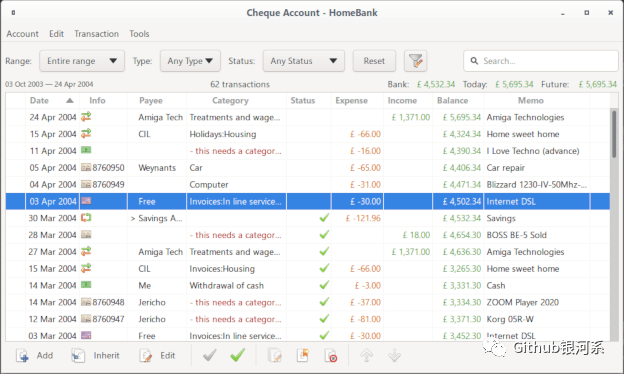Viewport: 624px width, 374px height.
Task: Click cheque icon beside 8760947
Action: (86, 319)
